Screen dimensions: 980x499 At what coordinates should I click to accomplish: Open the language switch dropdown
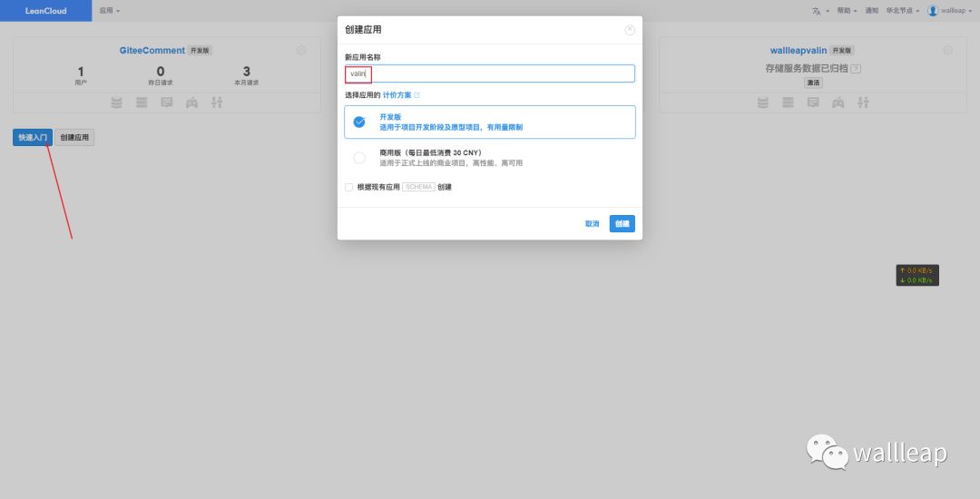coord(820,11)
